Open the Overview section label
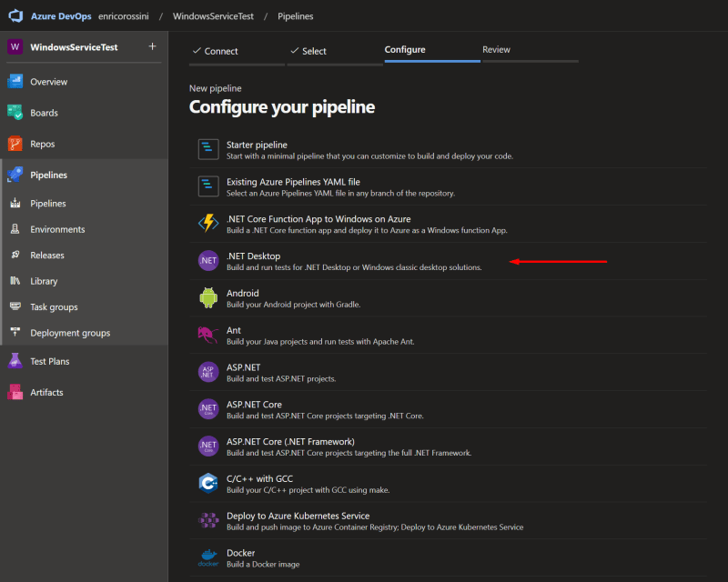The height and width of the screenshot is (582, 728). 49,82
